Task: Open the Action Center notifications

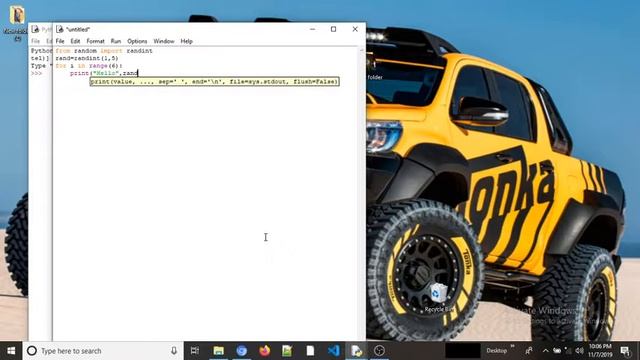Action: point(625,351)
